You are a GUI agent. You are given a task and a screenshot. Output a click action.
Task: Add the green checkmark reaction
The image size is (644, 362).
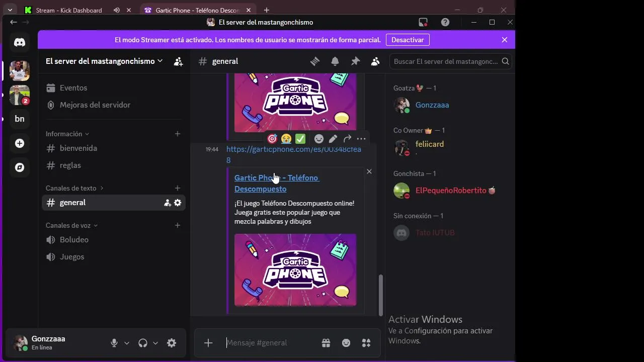tap(300, 139)
